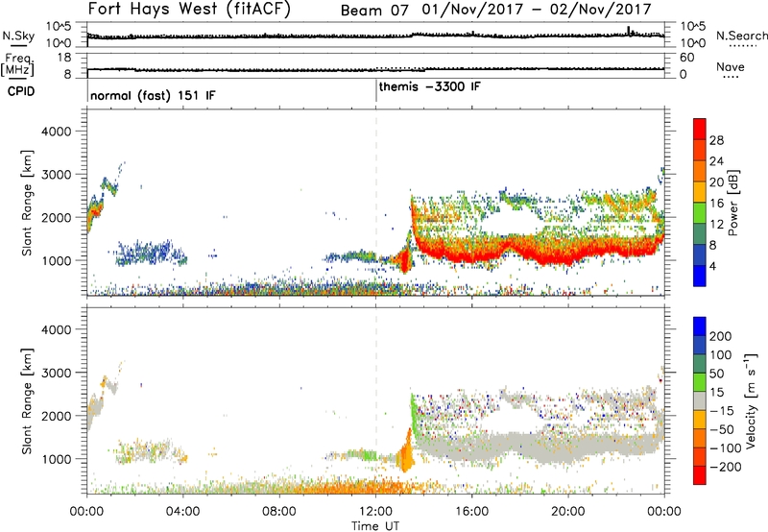Screen dimensions: 768x532
Task: Click the "Beam 07" label in the header
Action: point(374,11)
